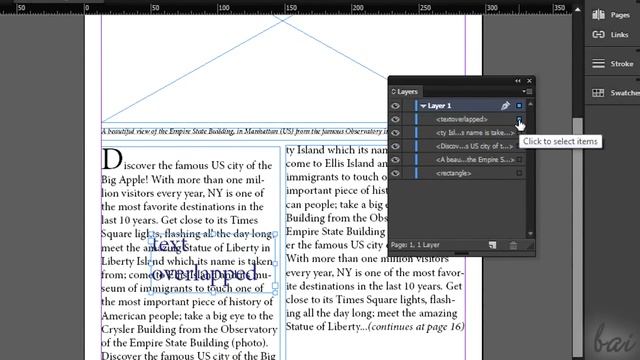Click the image caption text under placeholder

click(x=244, y=131)
